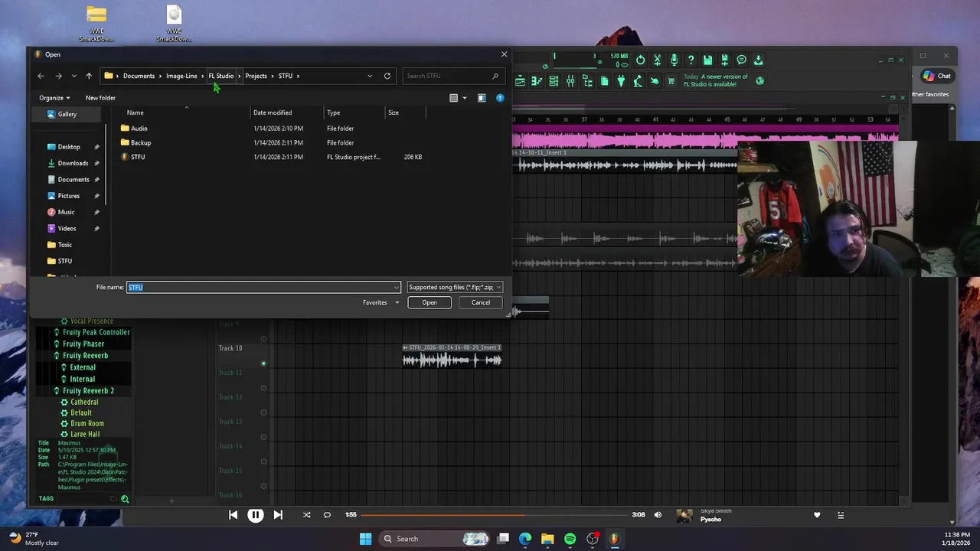The height and width of the screenshot is (551, 980).
Task: Click Open button in dialog
Action: (430, 302)
